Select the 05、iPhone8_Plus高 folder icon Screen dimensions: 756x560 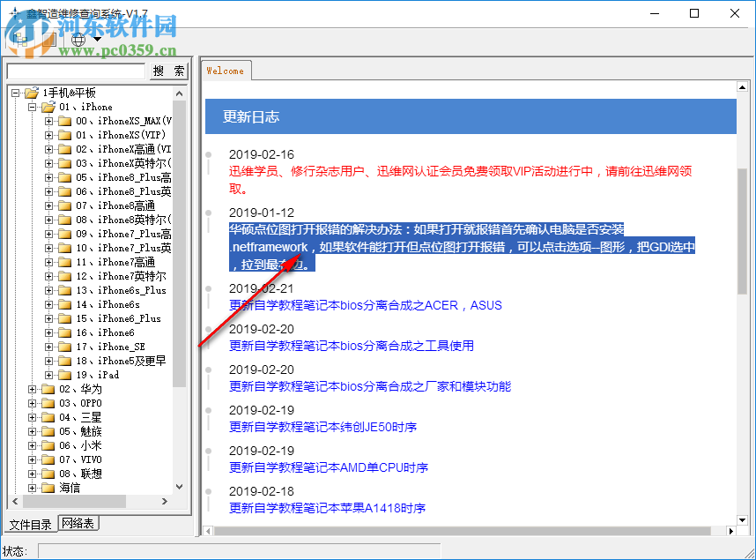64,177
